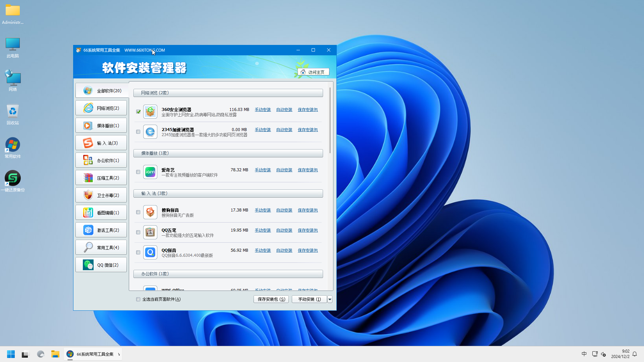Select 输入法(3) category tab
The width and height of the screenshot is (644, 362).
tap(101, 143)
